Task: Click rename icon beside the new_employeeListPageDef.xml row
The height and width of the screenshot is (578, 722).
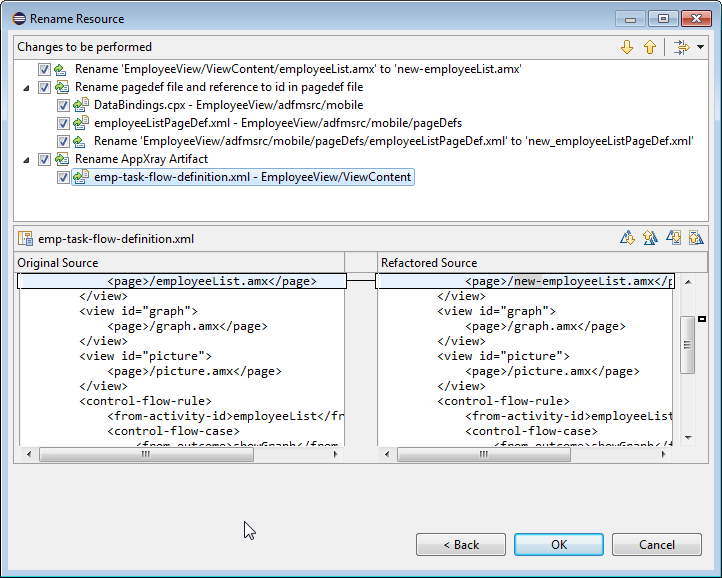Action: coord(79,141)
